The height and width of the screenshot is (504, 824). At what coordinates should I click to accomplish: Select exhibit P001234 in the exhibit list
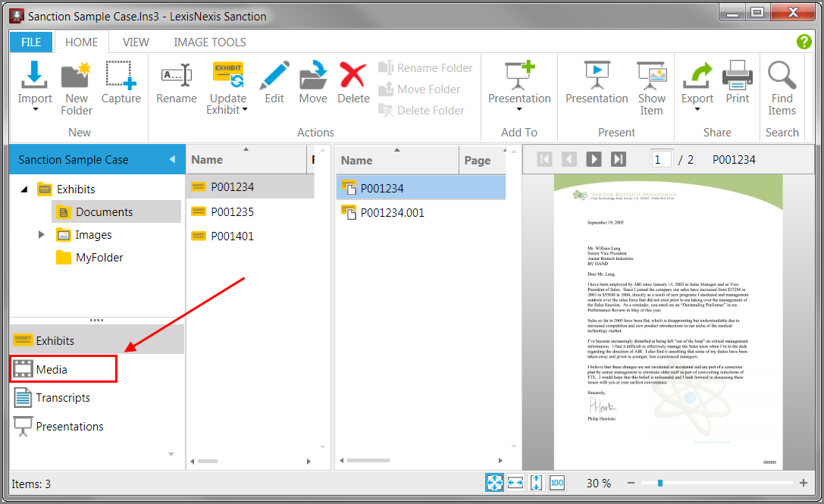pyautogui.click(x=250, y=187)
